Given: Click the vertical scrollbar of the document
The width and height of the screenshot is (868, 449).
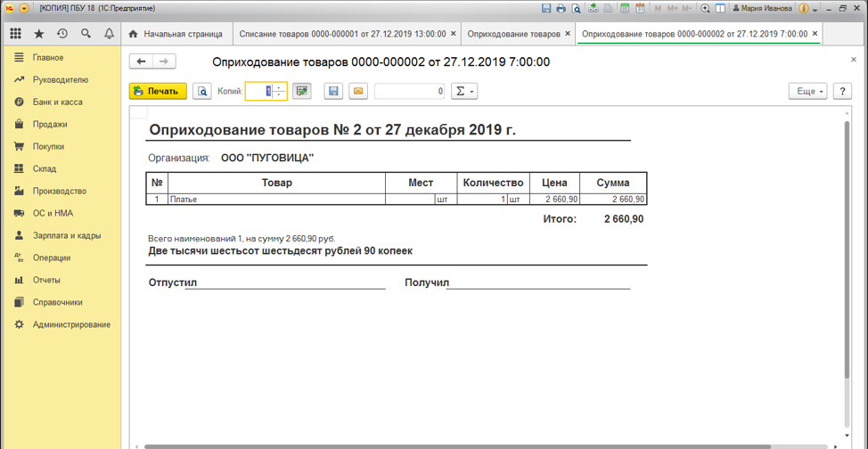Looking at the screenshot, I should click(x=847, y=267).
